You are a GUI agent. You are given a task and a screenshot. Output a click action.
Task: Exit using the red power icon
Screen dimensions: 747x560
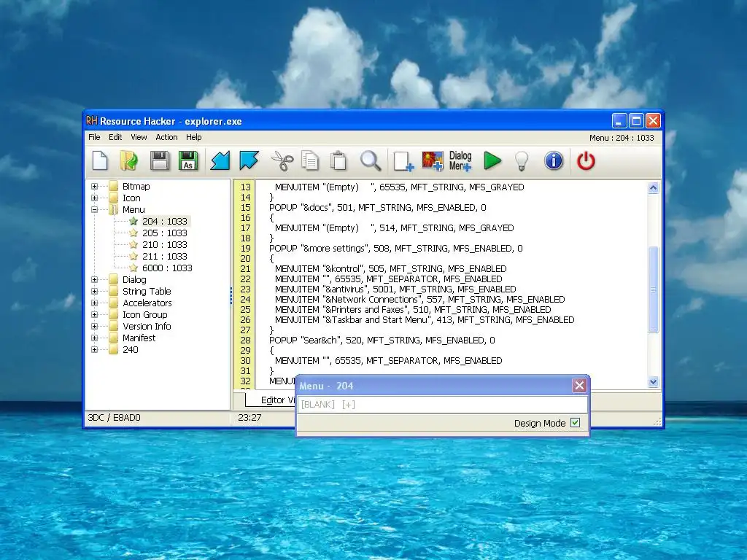coord(586,160)
